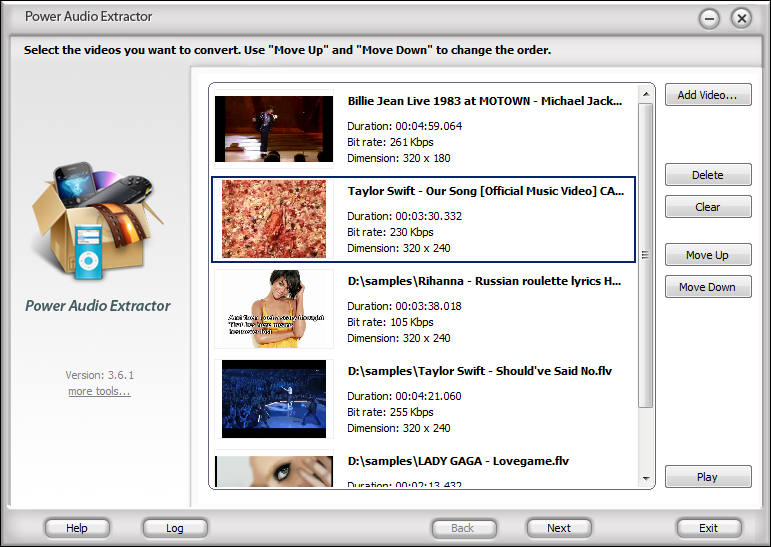Viewport: 771px width, 547px height.
Task: Select the Billie Jean Live 1983 thumbnail
Action: 274,129
